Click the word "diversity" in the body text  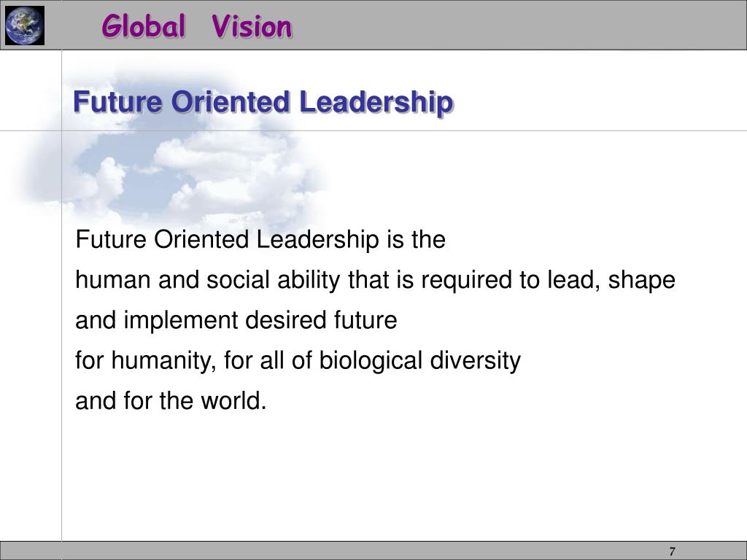coord(476,360)
